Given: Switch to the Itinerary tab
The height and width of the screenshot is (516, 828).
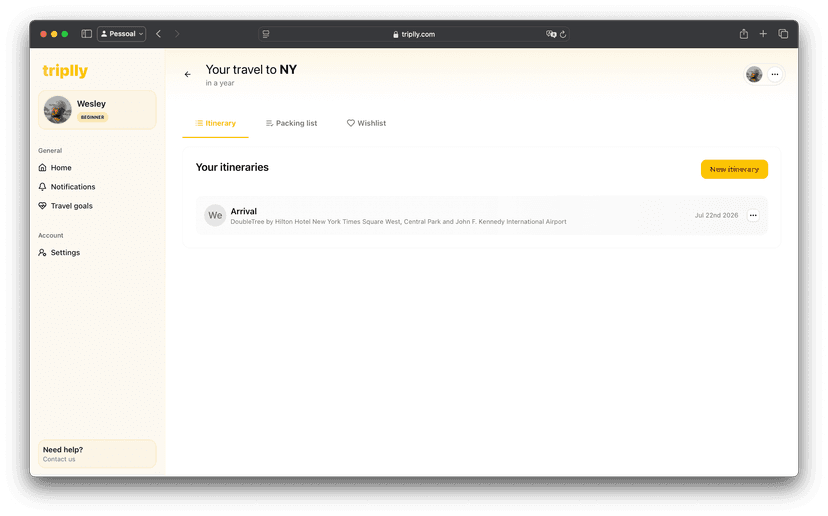Looking at the screenshot, I should (x=215, y=123).
